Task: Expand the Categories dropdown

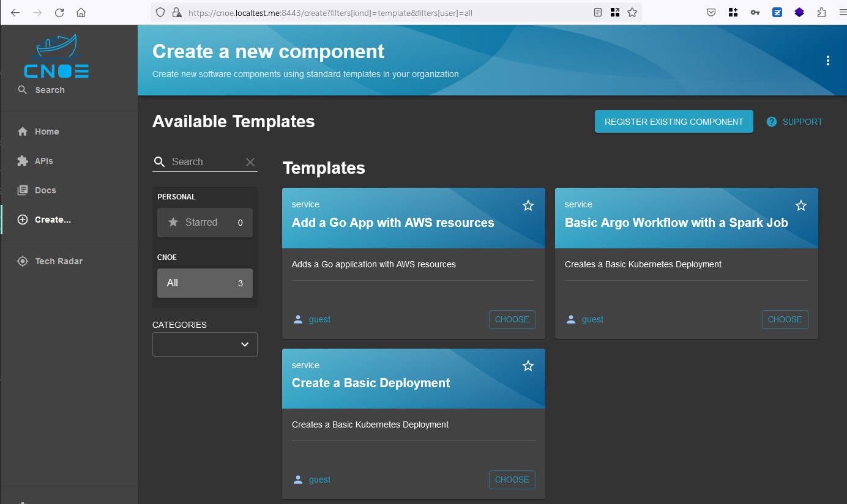Action: (x=205, y=344)
